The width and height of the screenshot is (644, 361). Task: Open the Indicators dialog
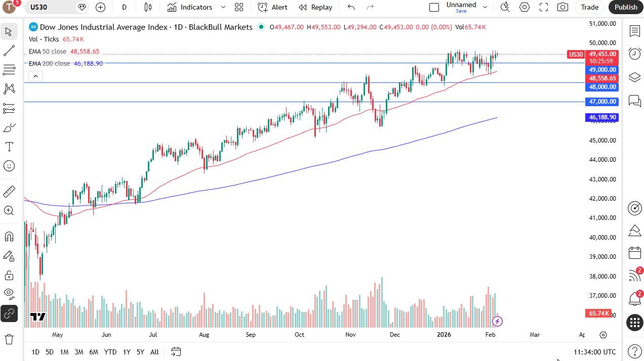pos(190,7)
